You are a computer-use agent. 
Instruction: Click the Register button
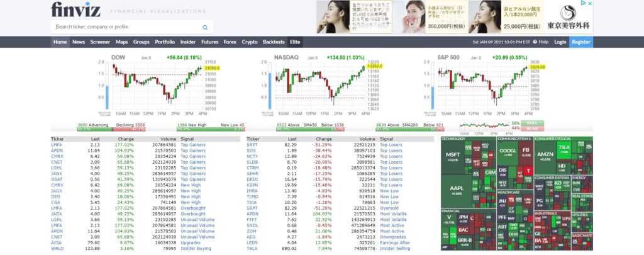[x=580, y=42]
